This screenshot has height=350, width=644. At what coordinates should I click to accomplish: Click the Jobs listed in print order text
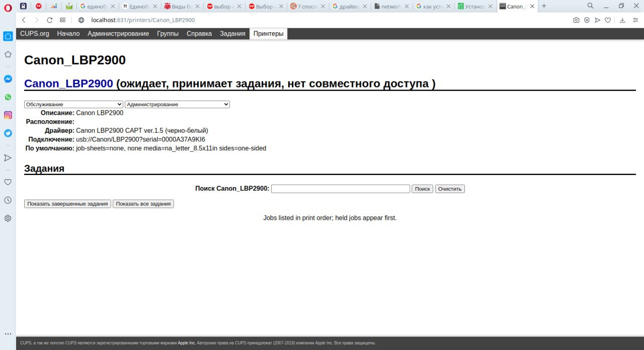click(x=330, y=218)
